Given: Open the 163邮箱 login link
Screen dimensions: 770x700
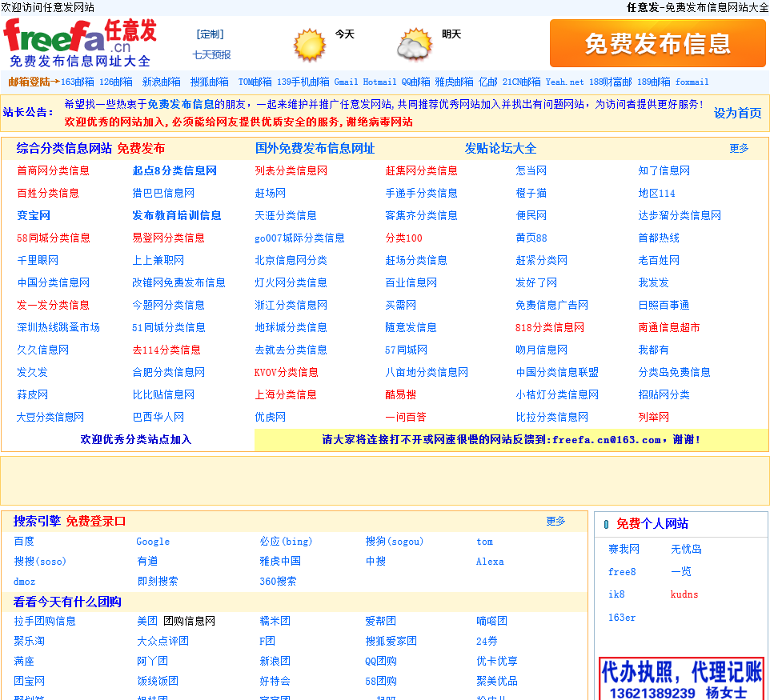Looking at the screenshot, I should point(78,82).
